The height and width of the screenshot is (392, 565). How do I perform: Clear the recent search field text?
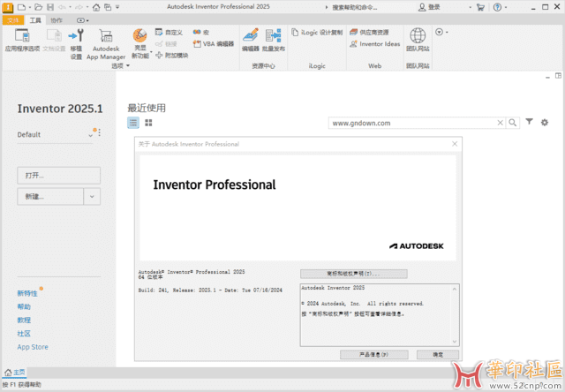point(501,123)
